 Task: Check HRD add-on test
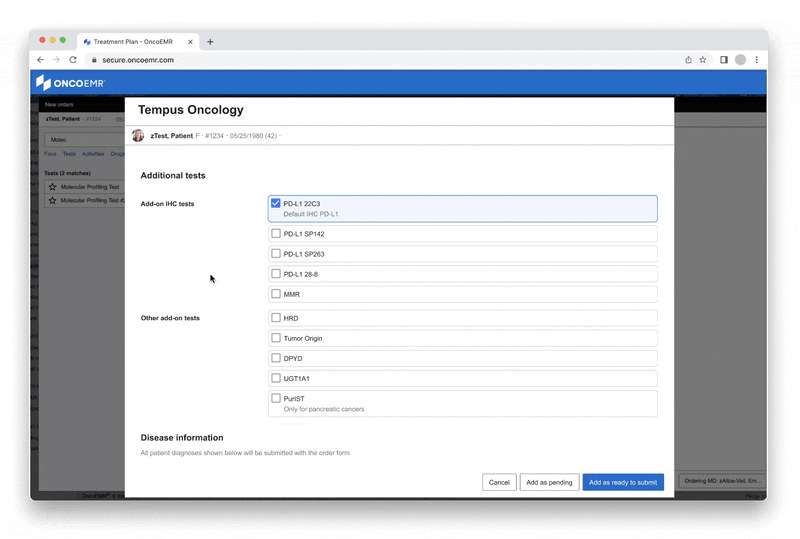pos(276,317)
